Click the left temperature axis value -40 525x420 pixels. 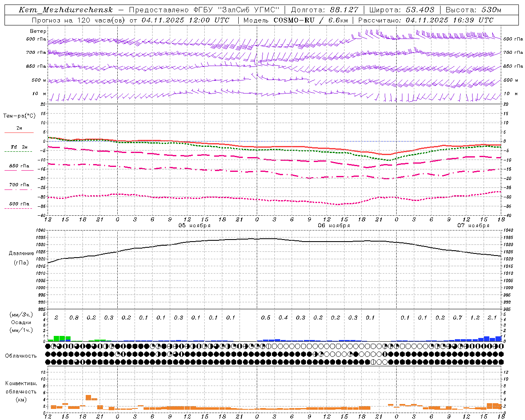42,215
